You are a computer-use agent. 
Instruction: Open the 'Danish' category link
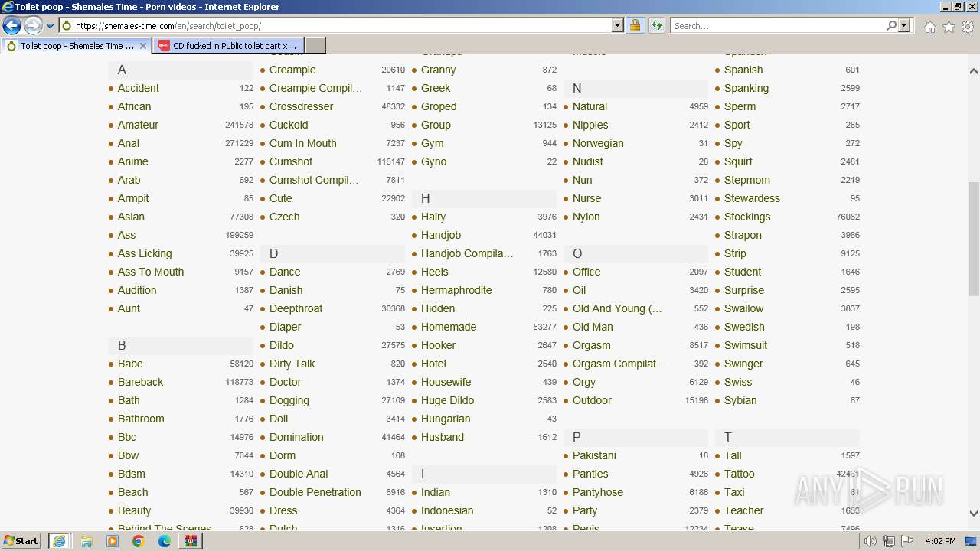[286, 290]
